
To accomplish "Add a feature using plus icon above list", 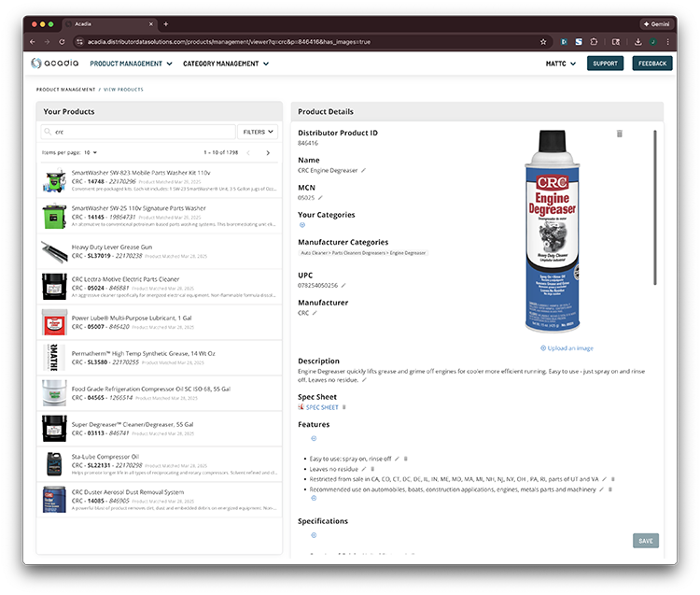I will tap(314, 438).
